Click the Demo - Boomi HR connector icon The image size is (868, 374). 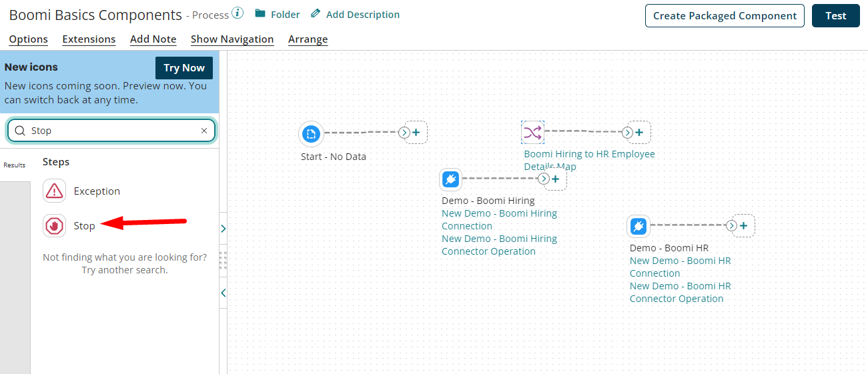click(x=638, y=227)
